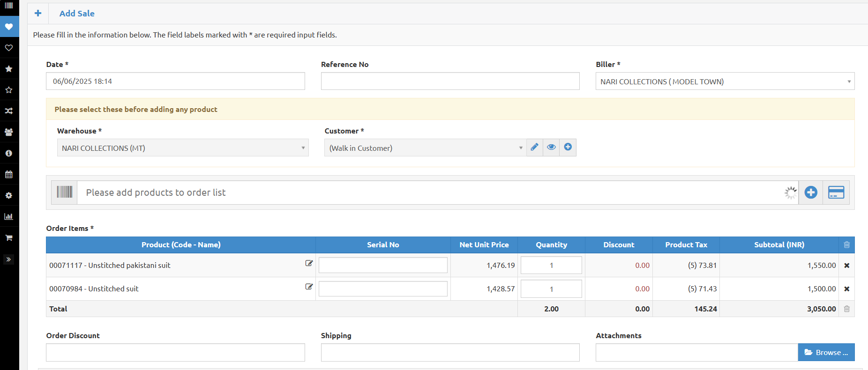The image size is (868, 370).
Task: Click the Order Discount input field
Action: pyautogui.click(x=175, y=352)
